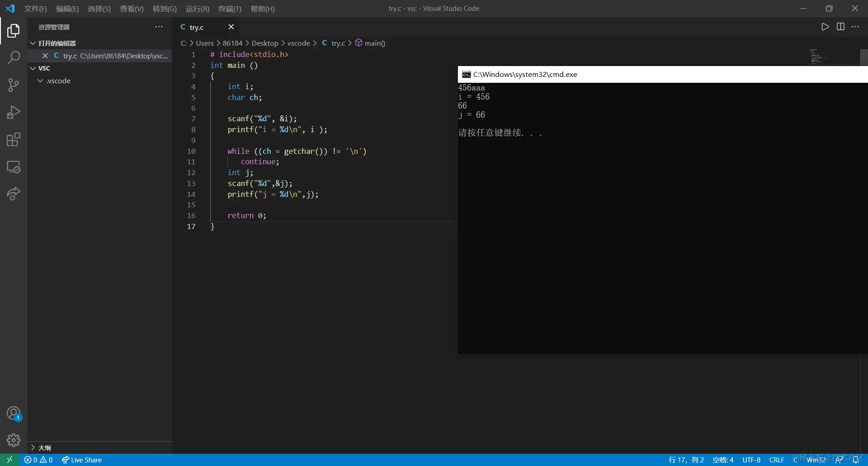The width and height of the screenshot is (868, 466).
Task: Collapse the open editors section
Action: [x=33, y=43]
